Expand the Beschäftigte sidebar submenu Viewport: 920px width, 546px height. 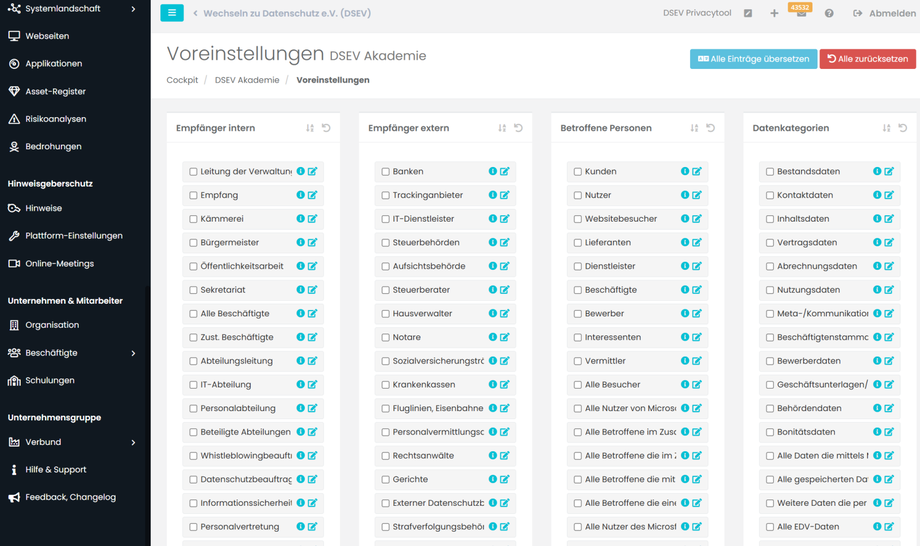point(133,353)
